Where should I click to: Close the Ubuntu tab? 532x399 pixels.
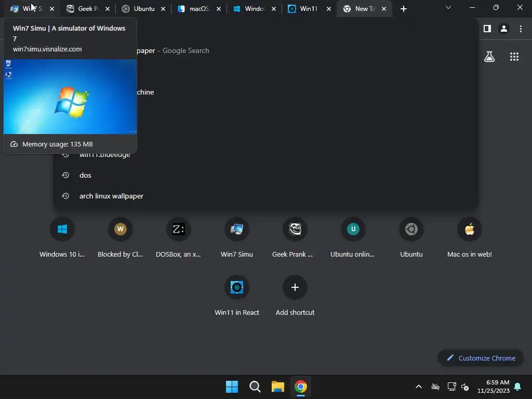click(x=163, y=9)
